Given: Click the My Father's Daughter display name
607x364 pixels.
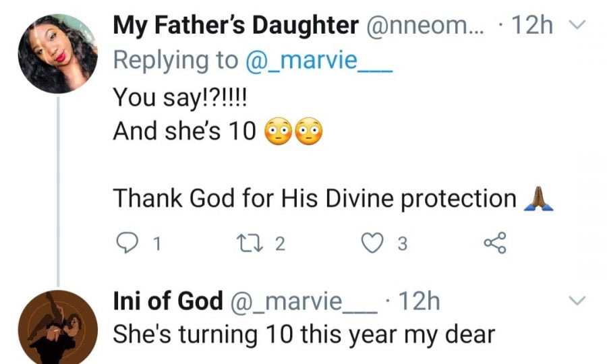Looking at the screenshot, I should coord(235,26).
